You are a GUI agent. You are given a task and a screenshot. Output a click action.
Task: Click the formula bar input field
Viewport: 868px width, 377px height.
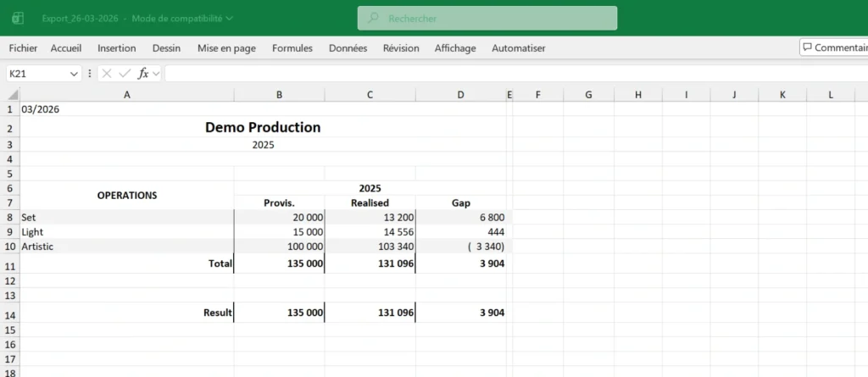coord(509,74)
